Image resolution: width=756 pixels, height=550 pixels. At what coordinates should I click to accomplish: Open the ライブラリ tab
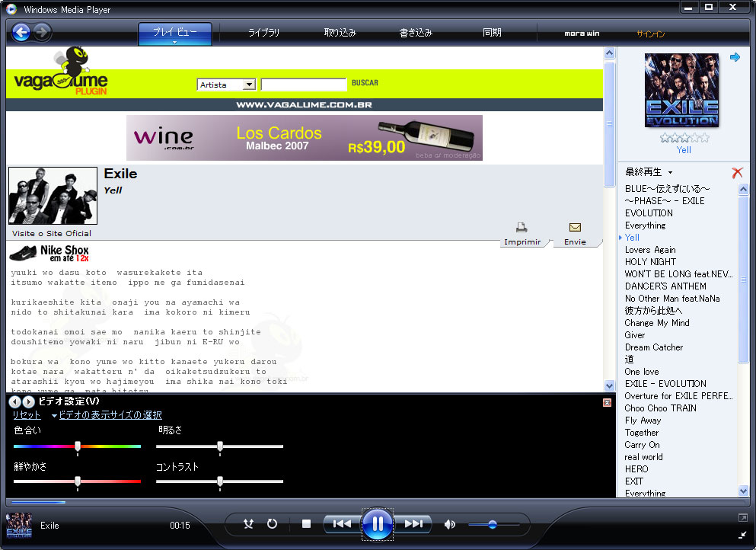click(x=263, y=32)
